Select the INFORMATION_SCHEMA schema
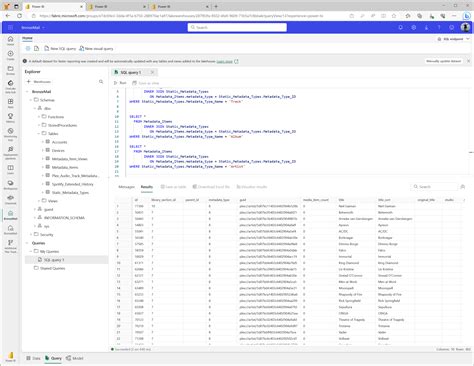 (x=64, y=218)
